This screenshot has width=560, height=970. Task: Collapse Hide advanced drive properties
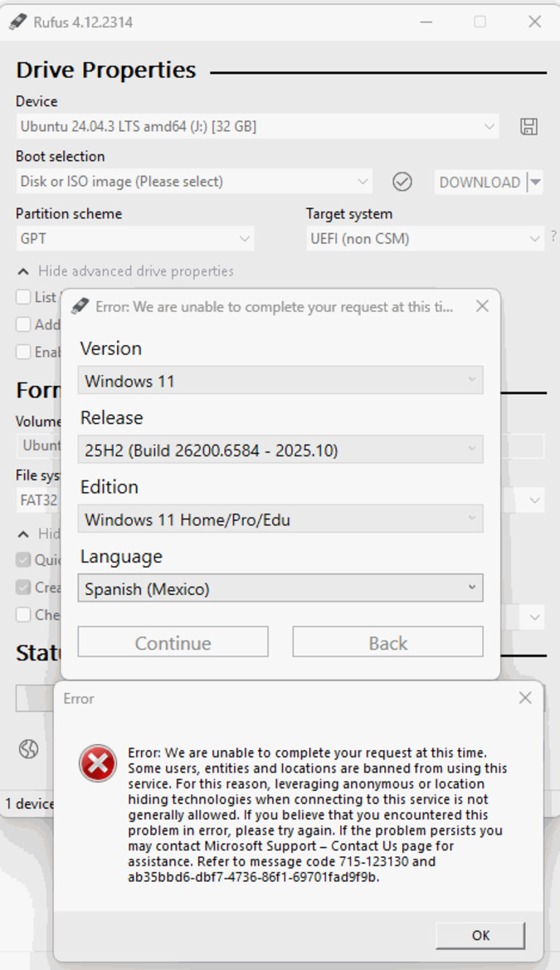125,271
